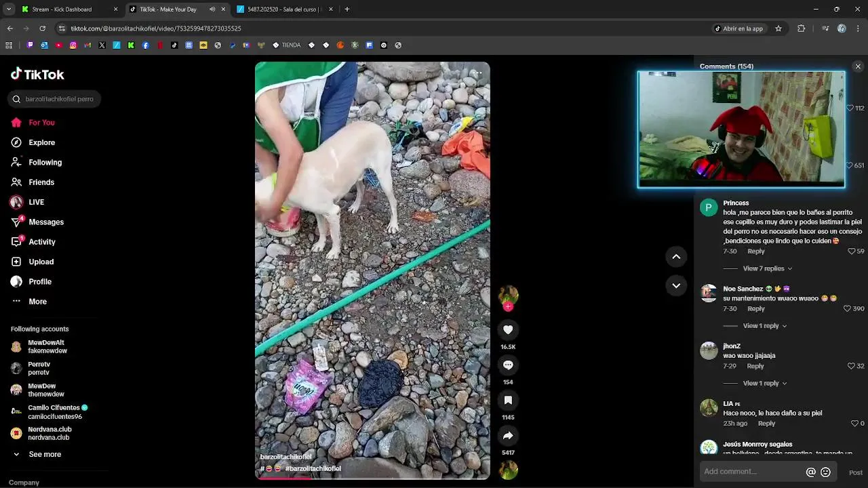
Task: Click the search field in TikTok sidebar
Action: tap(54, 99)
